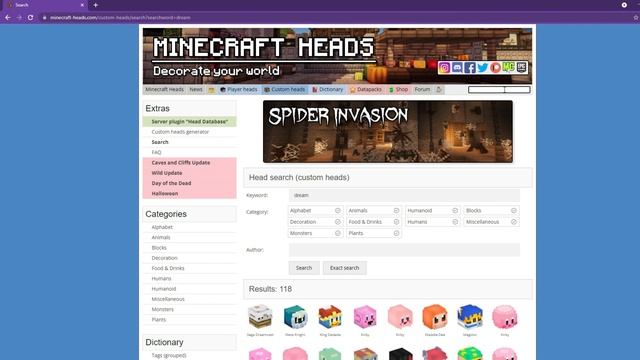Open the Caves and Cliffs Update link
Screen dimensions: 640x360
[181, 162]
